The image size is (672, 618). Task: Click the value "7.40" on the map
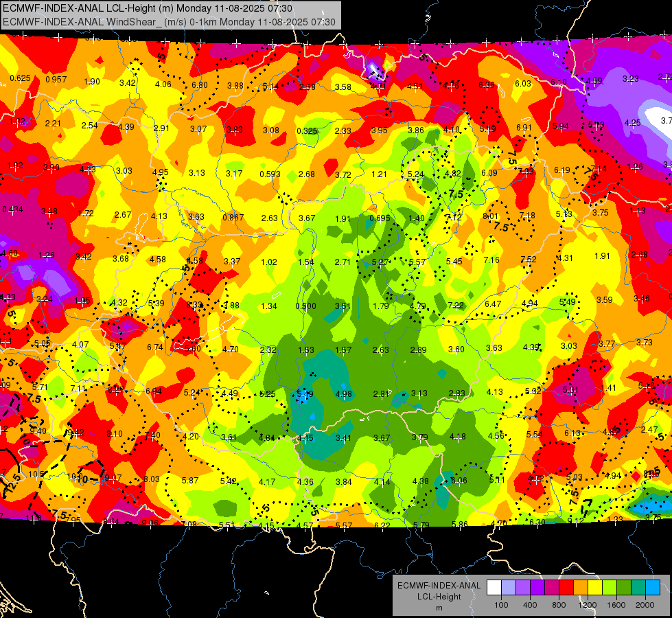coord(152,435)
